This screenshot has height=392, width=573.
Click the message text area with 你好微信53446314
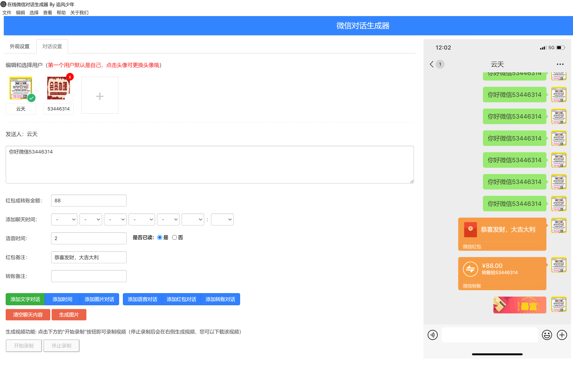[x=210, y=165]
